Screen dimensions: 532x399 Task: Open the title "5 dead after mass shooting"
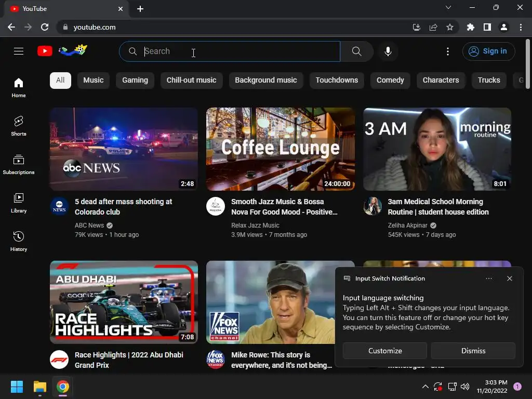pyautogui.click(x=124, y=207)
